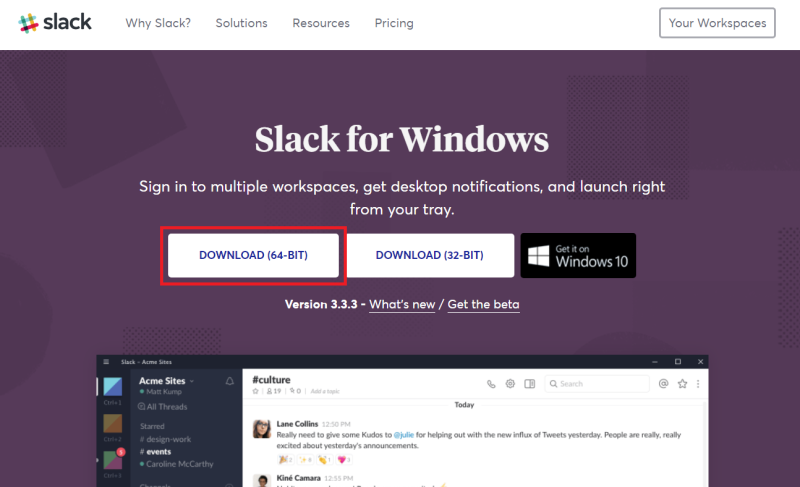Select the Ctrl+3 workspace icon with badge

pos(113,459)
